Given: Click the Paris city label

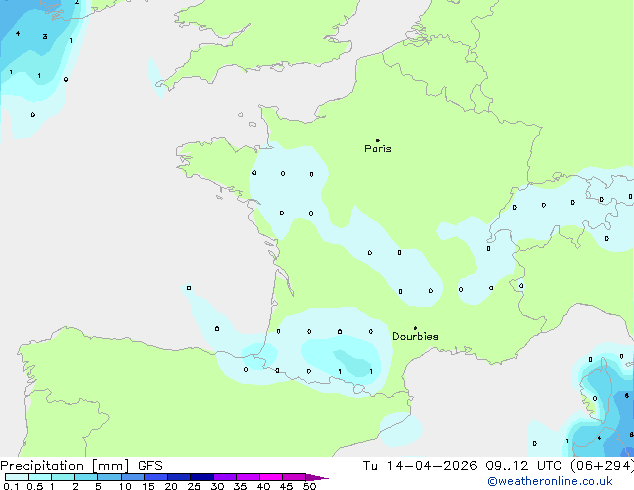Looking at the screenshot, I should (378, 148).
